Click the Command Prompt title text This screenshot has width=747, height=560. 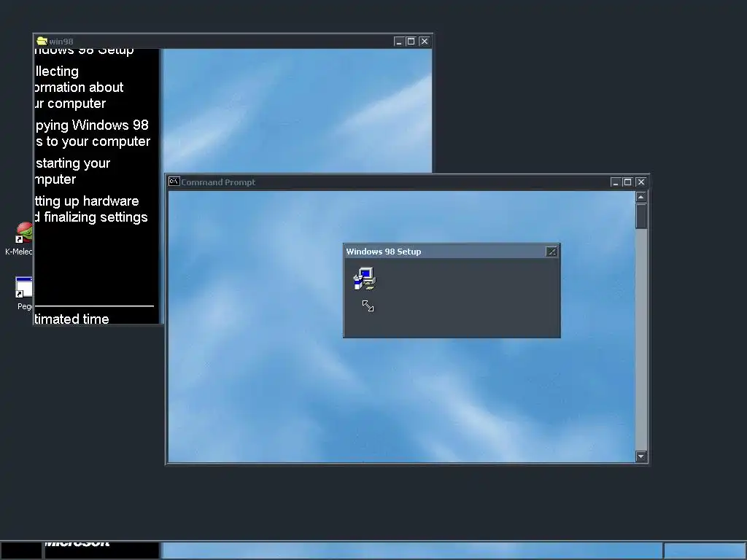coord(218,182)
